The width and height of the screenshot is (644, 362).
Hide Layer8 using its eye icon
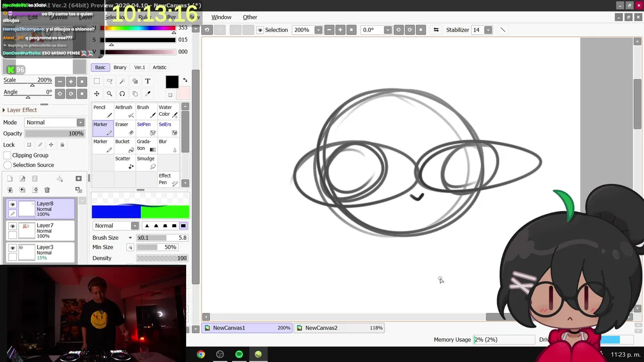tap(13, 204)
